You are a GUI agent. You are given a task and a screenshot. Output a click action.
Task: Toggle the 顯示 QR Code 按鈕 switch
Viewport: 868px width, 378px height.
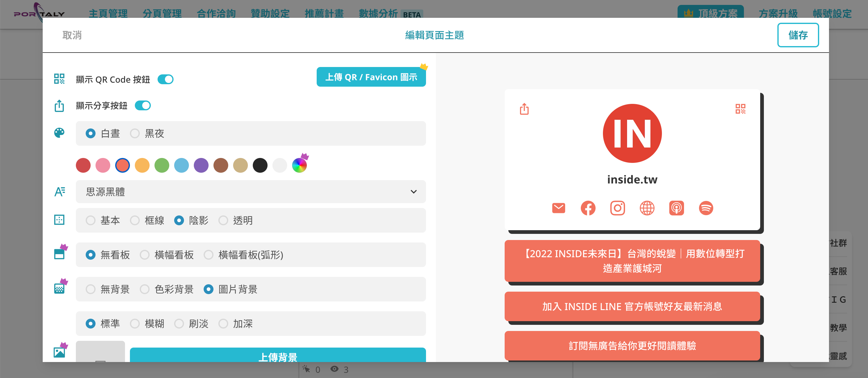coord(166,79)
